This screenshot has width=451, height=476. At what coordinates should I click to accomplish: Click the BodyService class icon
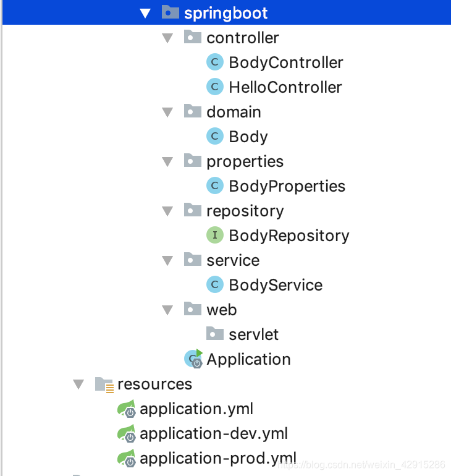(x=215, y=284)
